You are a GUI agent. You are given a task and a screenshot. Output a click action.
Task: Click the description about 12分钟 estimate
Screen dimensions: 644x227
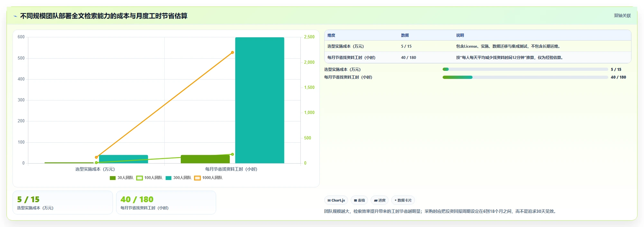(510, 58)
